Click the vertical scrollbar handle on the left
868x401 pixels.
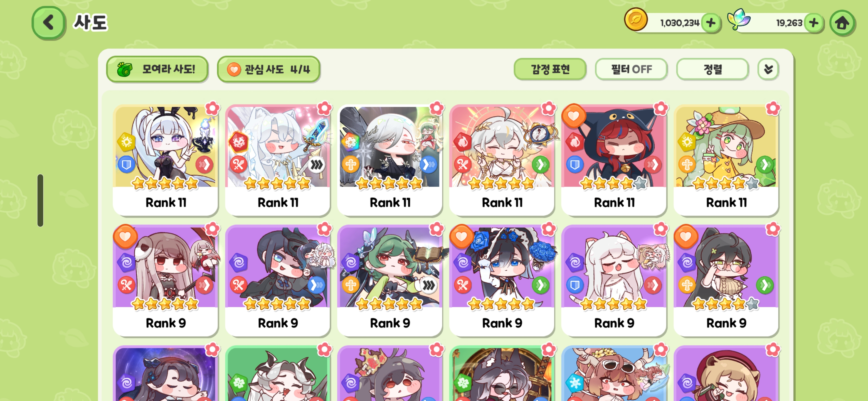click(40, 200)
